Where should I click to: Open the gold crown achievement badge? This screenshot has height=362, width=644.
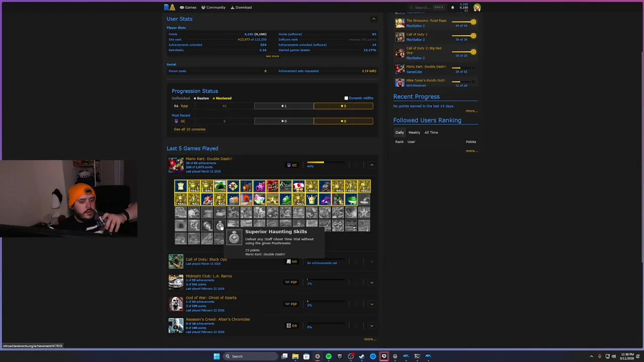[311, 200]
